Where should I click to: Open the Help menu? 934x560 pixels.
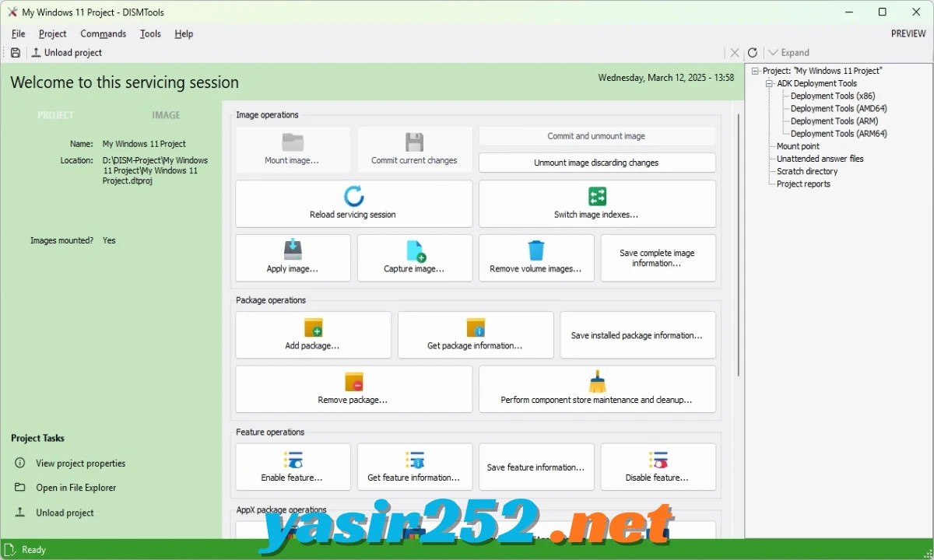[x=184, y=33]
